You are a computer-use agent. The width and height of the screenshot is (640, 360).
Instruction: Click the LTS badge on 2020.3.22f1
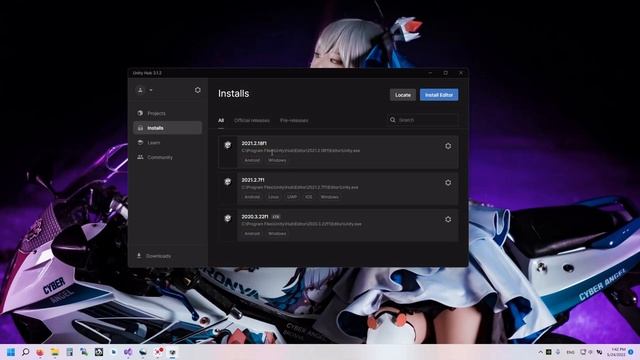[x=276, y=217]
